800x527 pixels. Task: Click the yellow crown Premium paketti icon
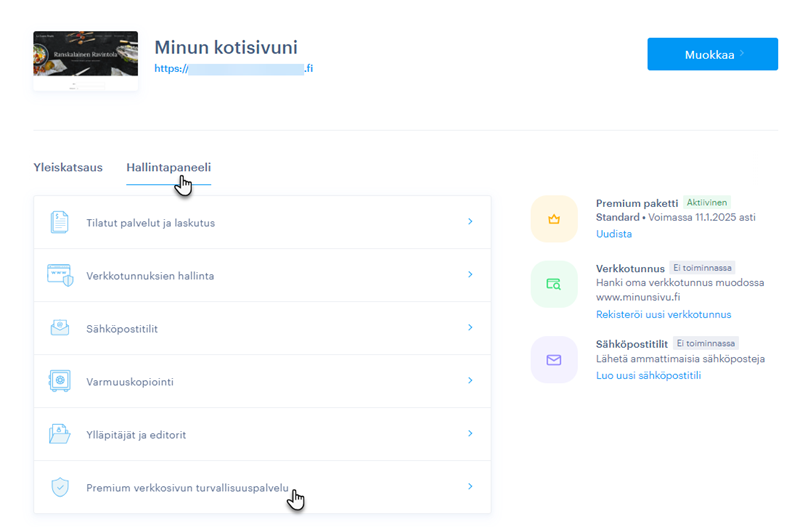554,219
